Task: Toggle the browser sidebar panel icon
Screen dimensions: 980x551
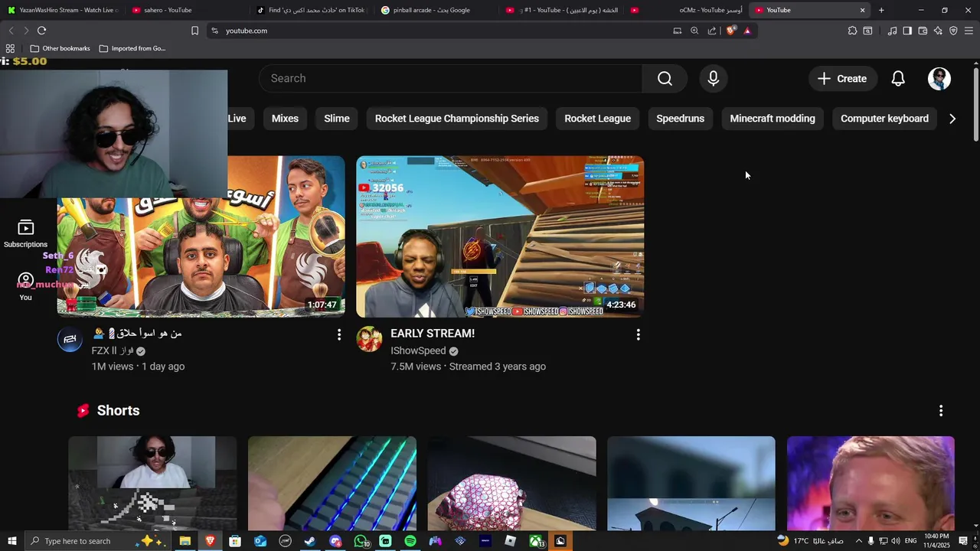Action: pos(907,31)
